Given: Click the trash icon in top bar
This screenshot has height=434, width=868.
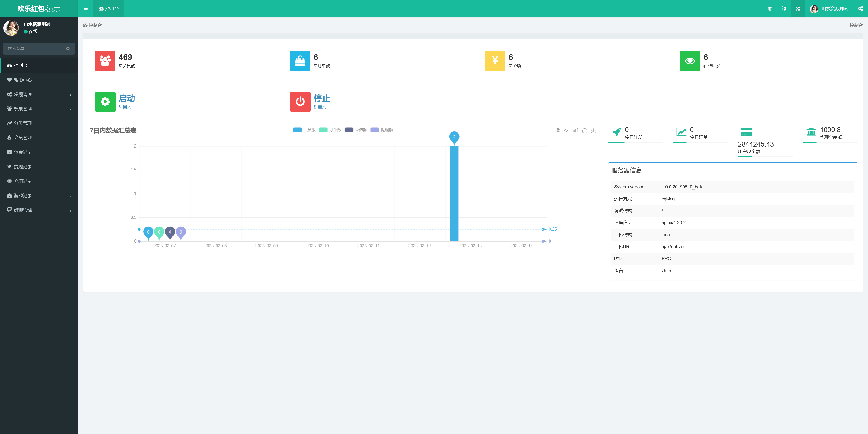Looking at the screenshot, I should (770, 9).
